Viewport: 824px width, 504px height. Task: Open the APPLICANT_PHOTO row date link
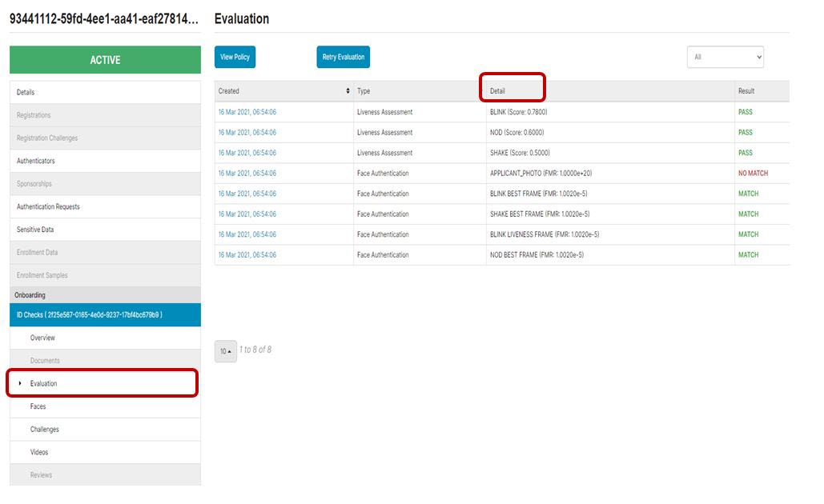(x=247, y=174)
